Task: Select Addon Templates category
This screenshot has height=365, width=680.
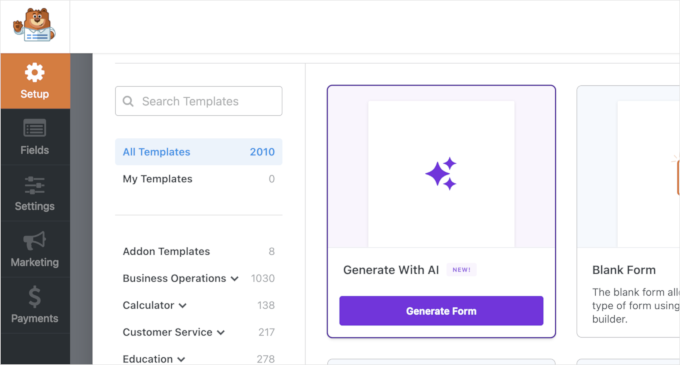Action: [x=199, y=251]
